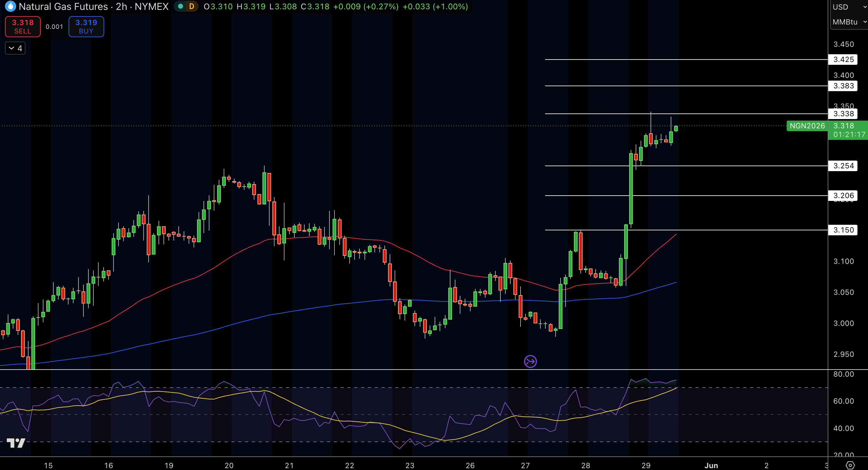Click the Natural Gas flame symbol icon
This screenshot has width=868, height=470.
tap(11, 7)
